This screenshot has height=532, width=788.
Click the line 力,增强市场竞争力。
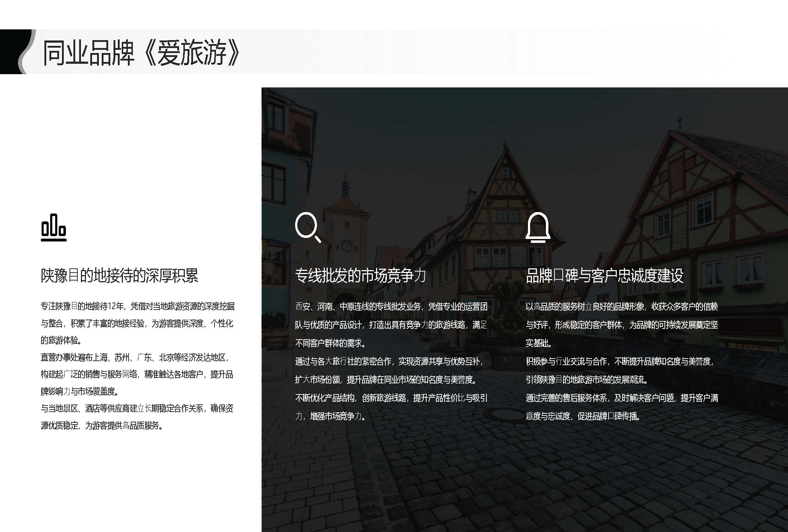tap(331, 416)
